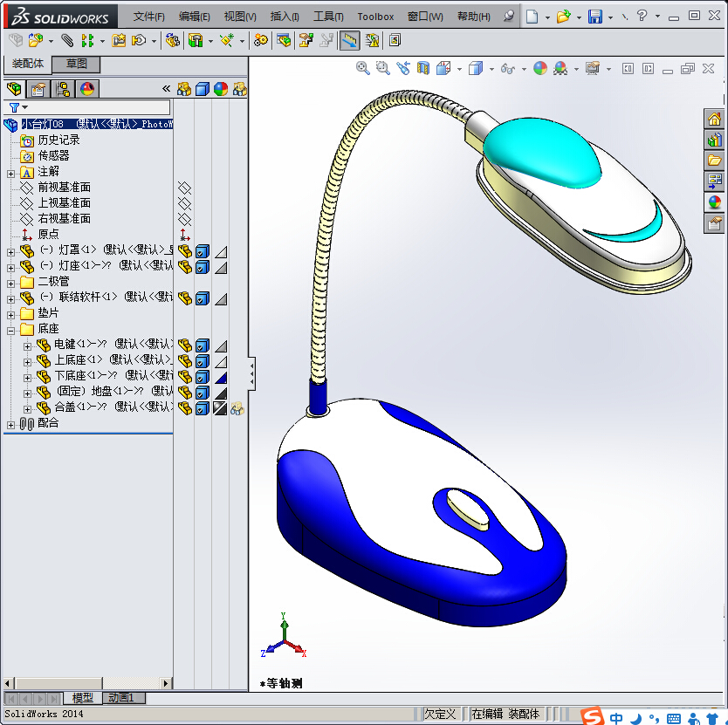Expand the 配合 mates node
The image size is (728, 725).
(10, 425)
